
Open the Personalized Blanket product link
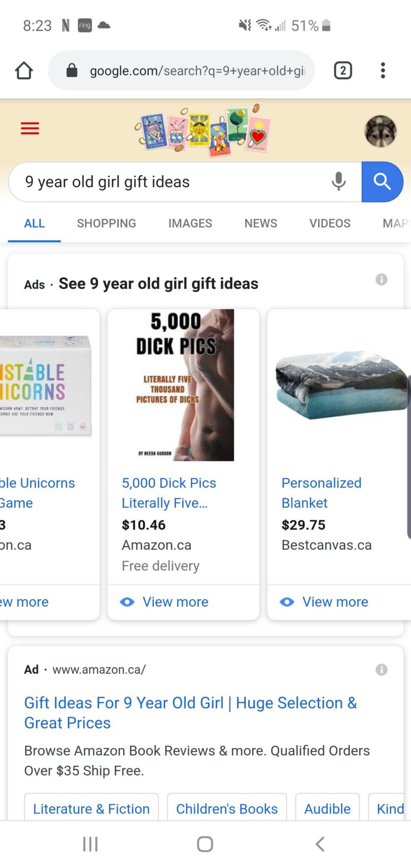point(322,493)
